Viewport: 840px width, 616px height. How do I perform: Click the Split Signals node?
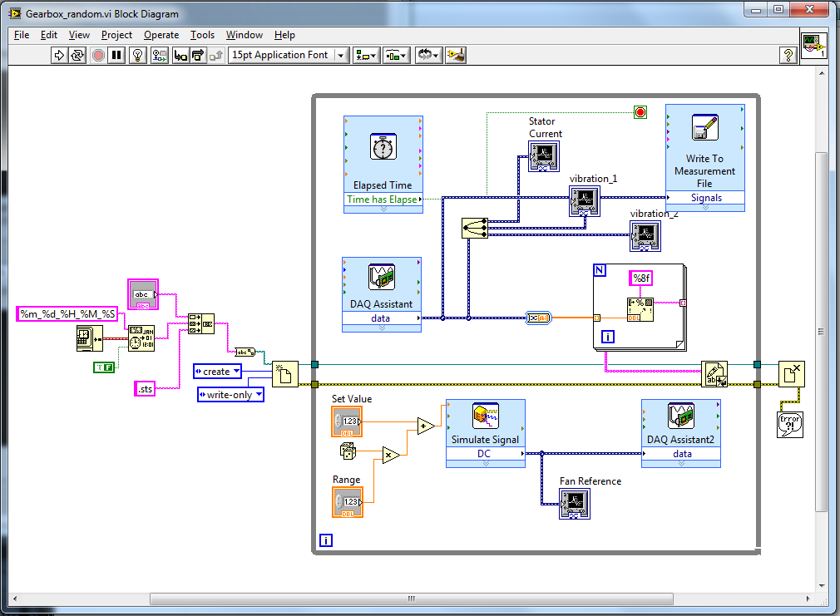pos(475,228)
